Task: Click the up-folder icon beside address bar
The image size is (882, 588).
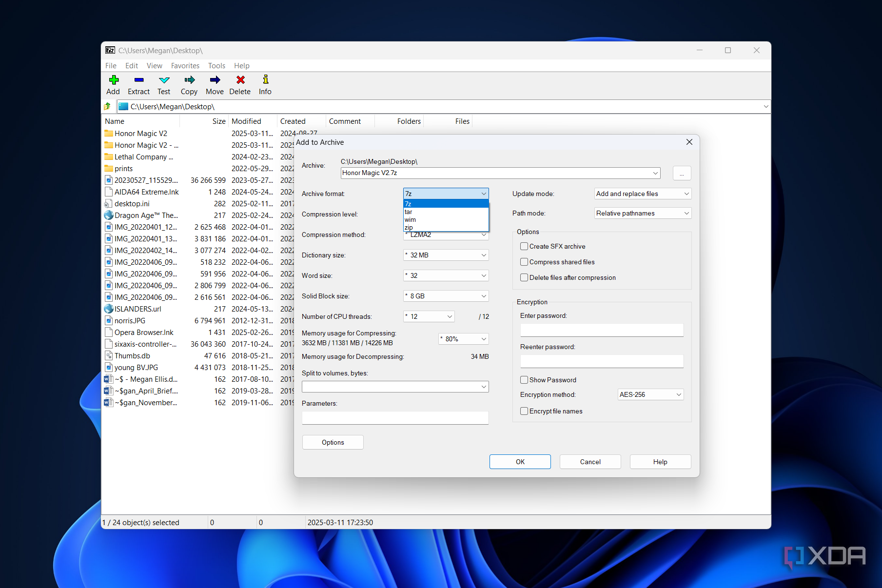Action: coord(108,106)
